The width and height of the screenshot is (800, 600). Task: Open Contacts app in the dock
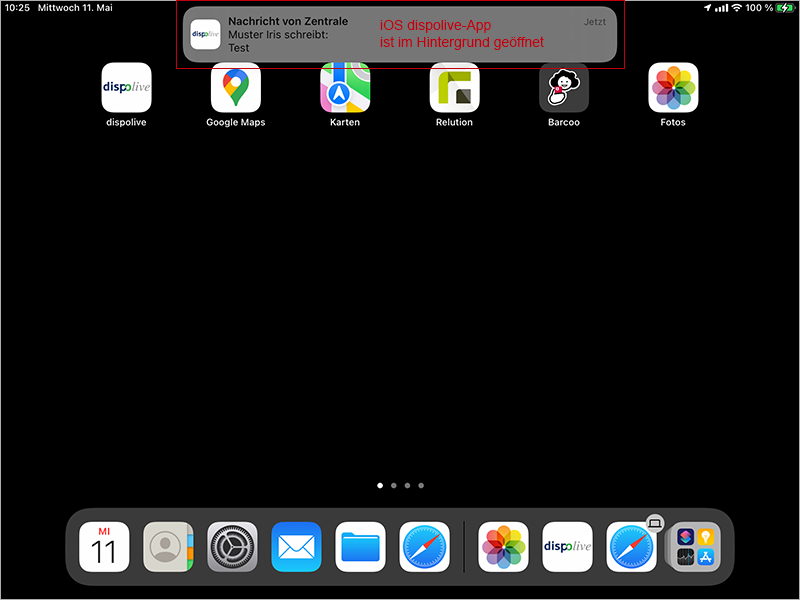click(168, 546)
